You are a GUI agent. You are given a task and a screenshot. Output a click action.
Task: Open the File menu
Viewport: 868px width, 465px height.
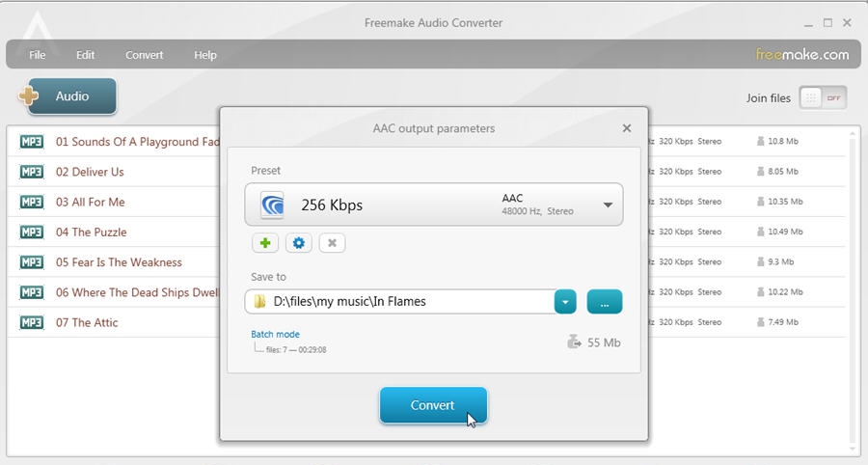(x=37, y=55)
